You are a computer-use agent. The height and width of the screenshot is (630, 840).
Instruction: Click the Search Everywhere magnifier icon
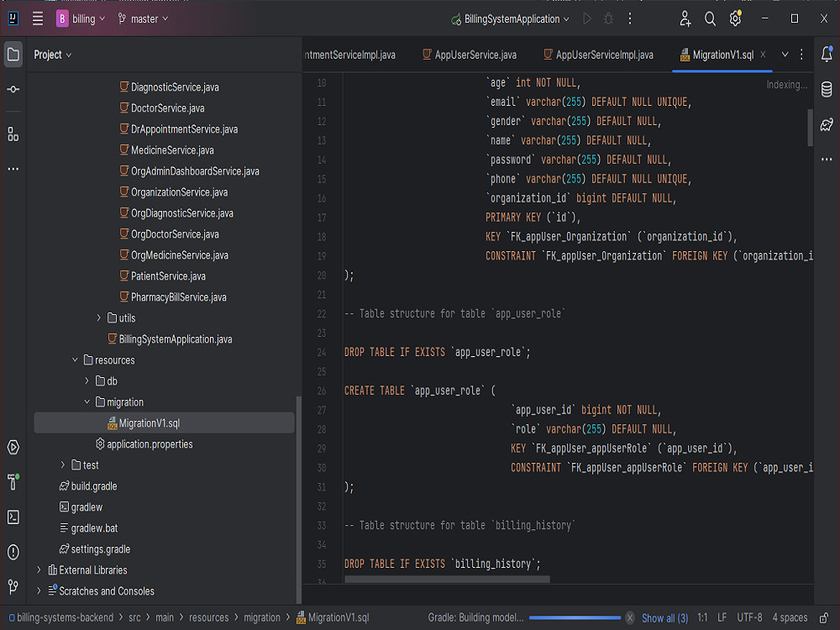pyautogui.click(x=710, y=18)
